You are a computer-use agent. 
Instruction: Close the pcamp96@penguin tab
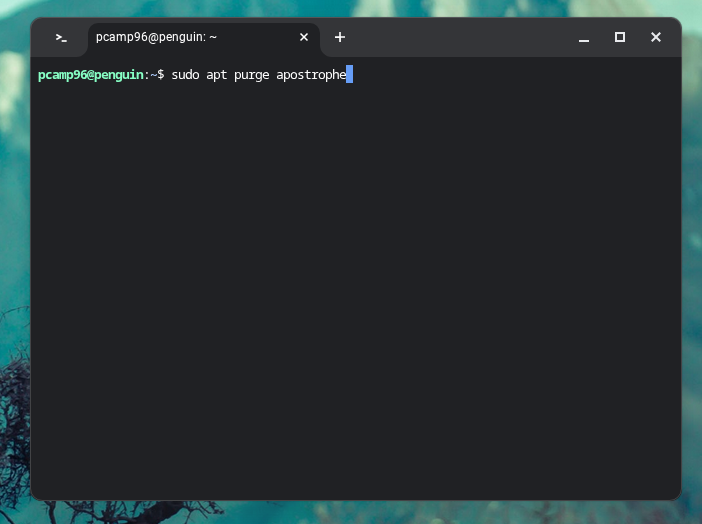304,37
